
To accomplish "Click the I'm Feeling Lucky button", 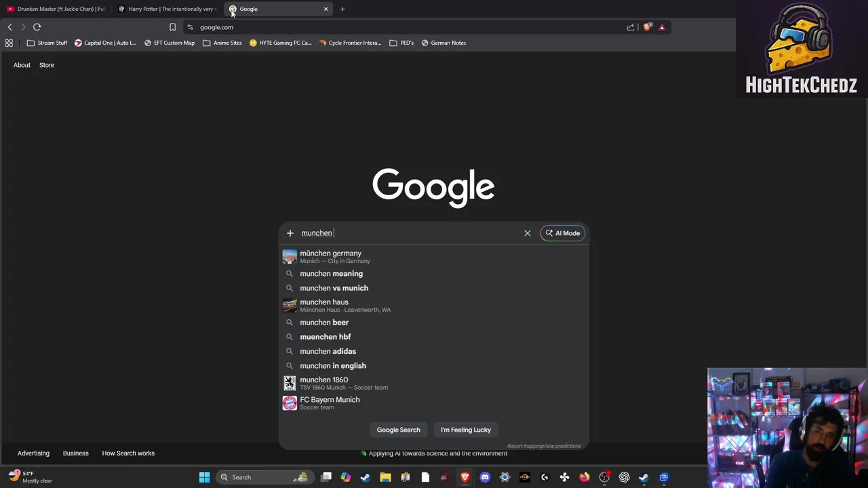I will 466,430.
